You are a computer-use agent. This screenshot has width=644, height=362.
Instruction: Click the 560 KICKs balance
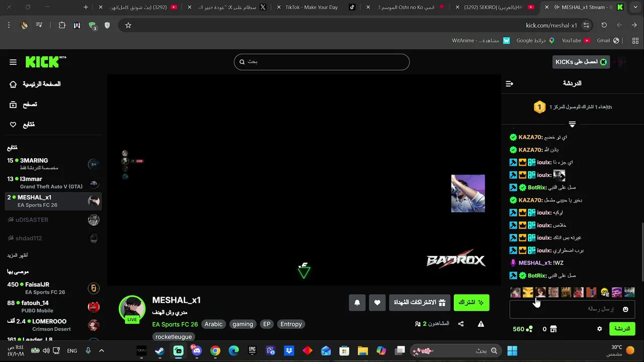pos(522,329)
